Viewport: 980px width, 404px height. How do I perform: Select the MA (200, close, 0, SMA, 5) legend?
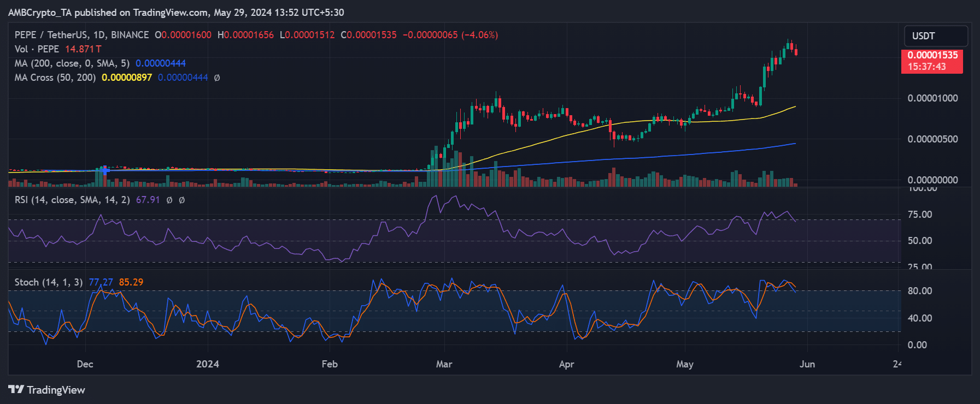72,63
